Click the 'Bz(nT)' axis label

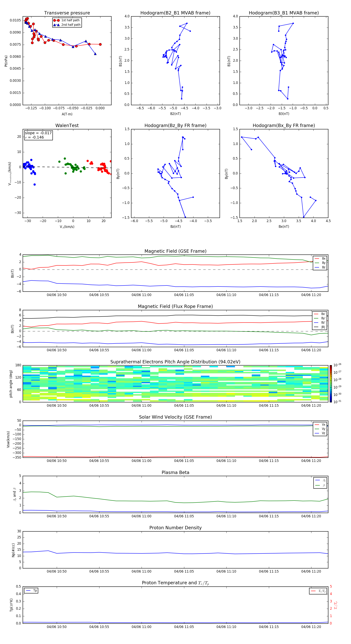tap(175, 227)
